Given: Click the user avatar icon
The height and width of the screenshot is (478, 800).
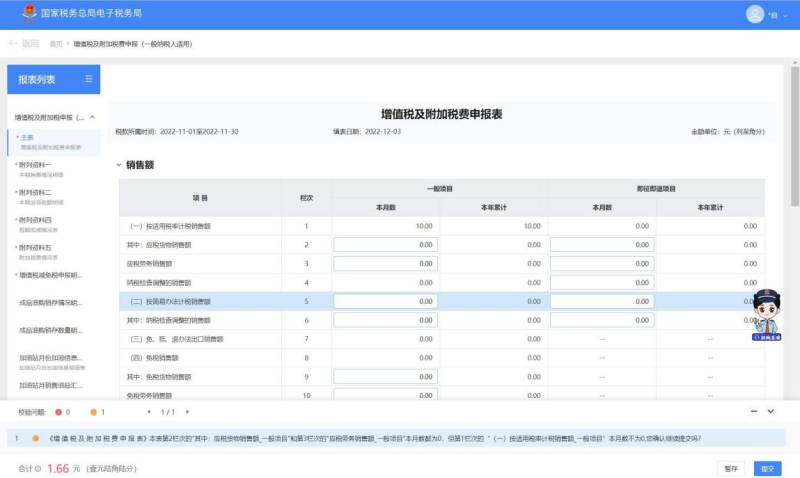Looking at the screenshot, I should coord(755,14).
